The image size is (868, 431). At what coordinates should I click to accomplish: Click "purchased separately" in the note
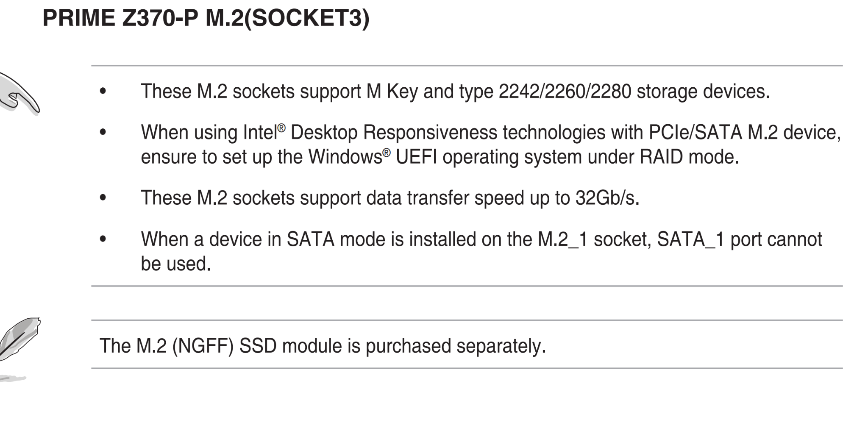pos(456,346)
